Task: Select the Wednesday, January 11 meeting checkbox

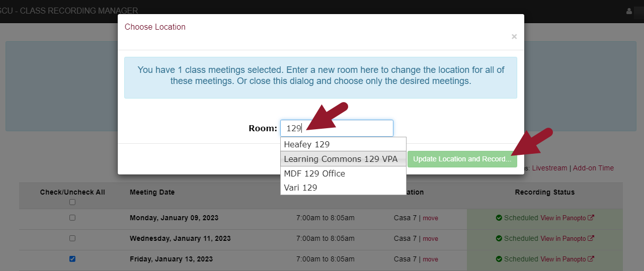Action: (72, 238)
